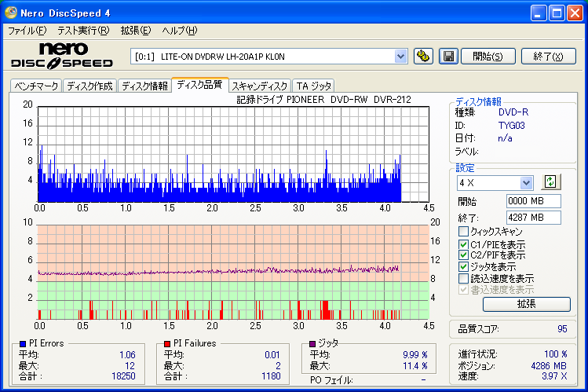Image resolution: width=588 pixels, height=392 pixels.
Task: Open the LITE-ON drive selection dropdown
Action: pyautogui.click(x=400, y=57)
